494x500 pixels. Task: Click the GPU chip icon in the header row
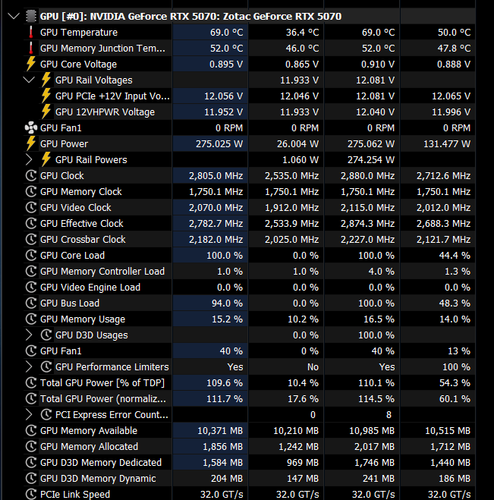31,16
